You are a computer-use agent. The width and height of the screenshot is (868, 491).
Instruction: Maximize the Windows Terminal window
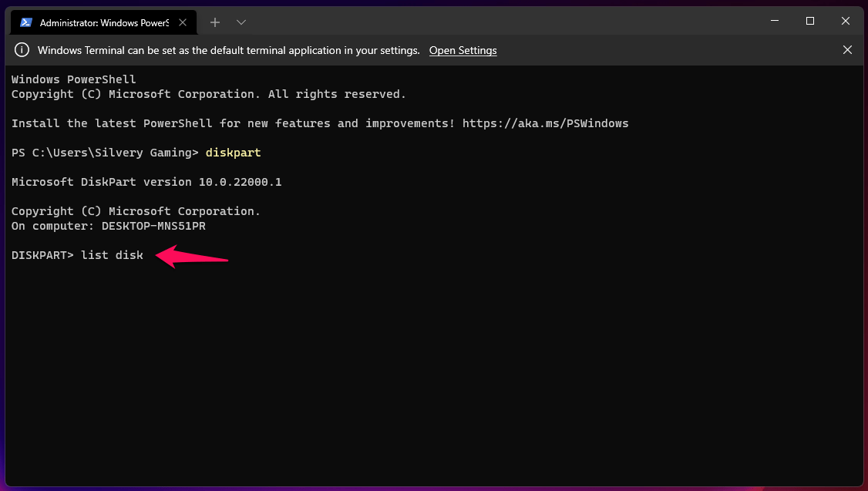(810, 21)
